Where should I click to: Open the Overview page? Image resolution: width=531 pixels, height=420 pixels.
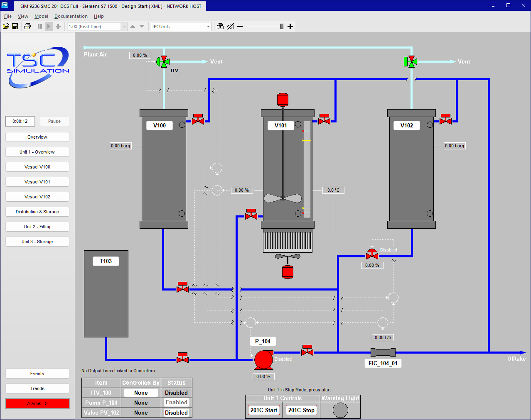[x=37, y=137]
